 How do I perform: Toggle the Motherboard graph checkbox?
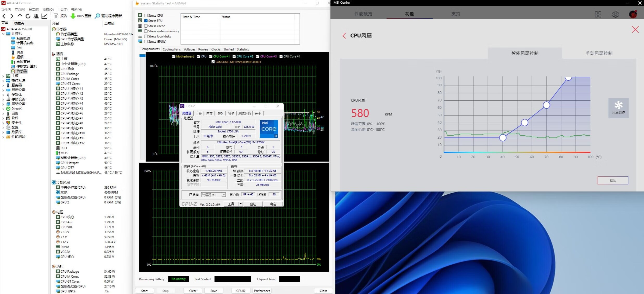pos(174,56)
